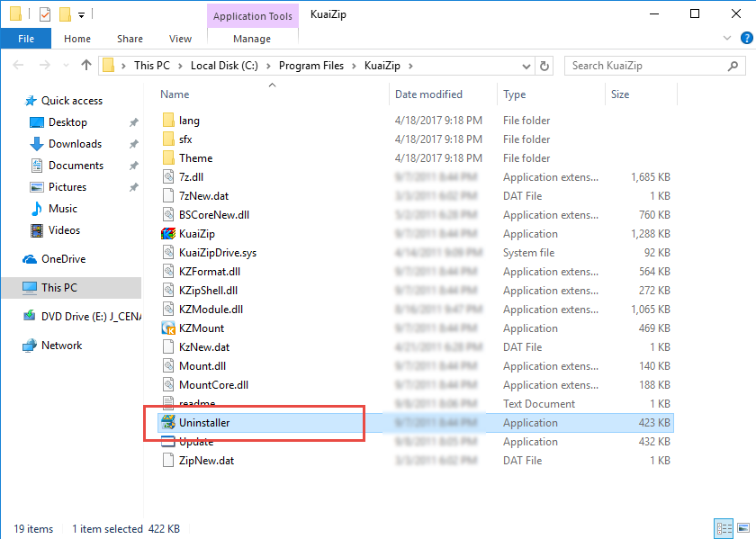756x539 pixels.
Task: Select the readme text document row
Action: coord(416,403)
